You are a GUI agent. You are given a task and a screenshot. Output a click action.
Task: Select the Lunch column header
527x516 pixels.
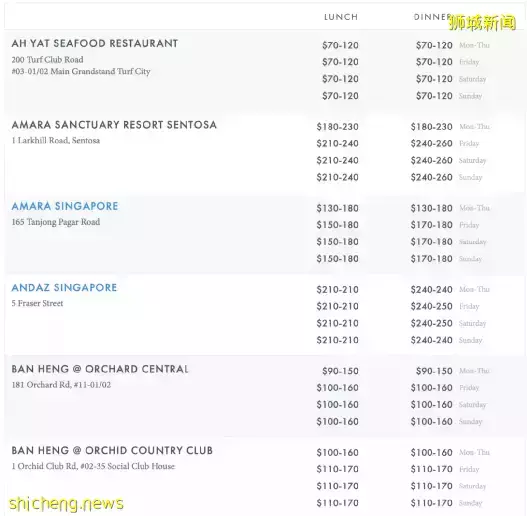(x=341, y=17)
